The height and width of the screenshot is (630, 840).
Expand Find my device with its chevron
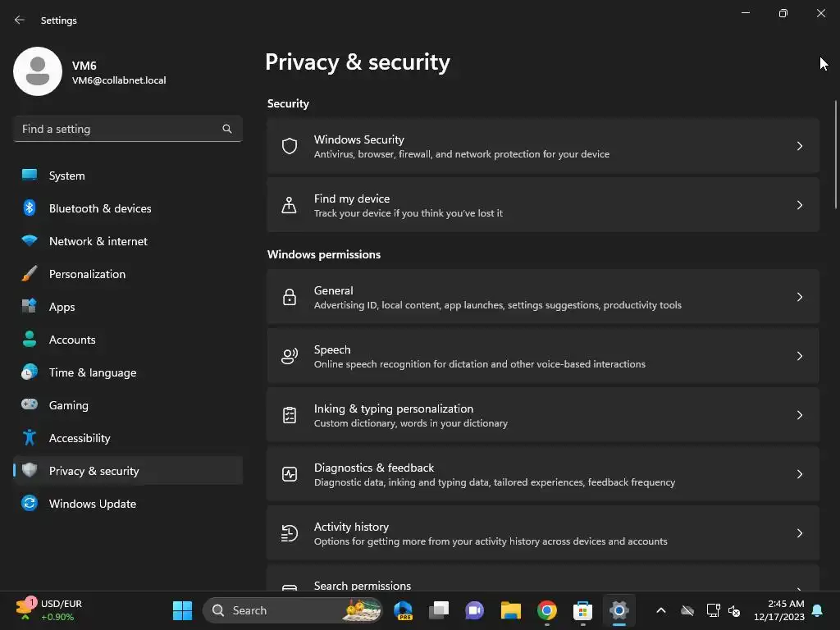[799, 204]
